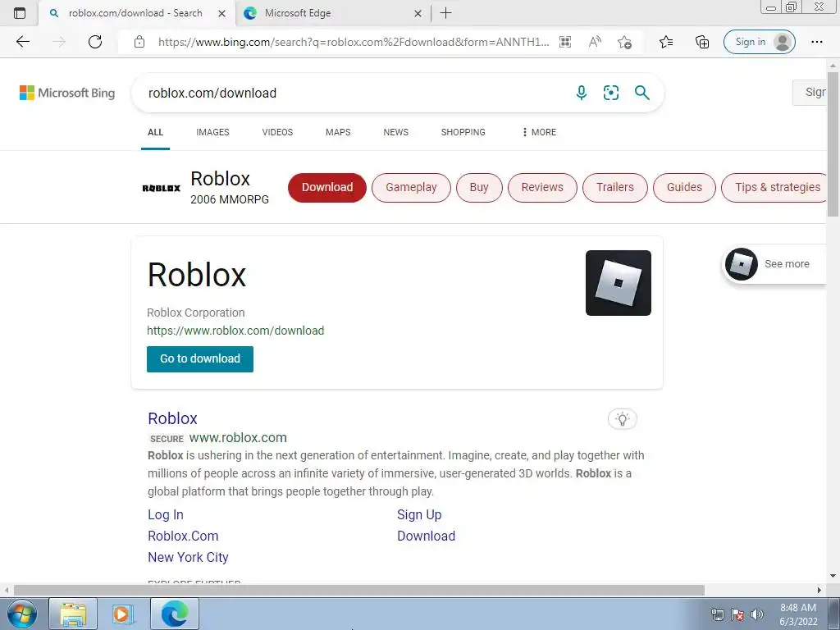The height and width of the screenshot is (630, 840).
Task: Click the Roblox app icon image
Action: click(x=619, y=283)
